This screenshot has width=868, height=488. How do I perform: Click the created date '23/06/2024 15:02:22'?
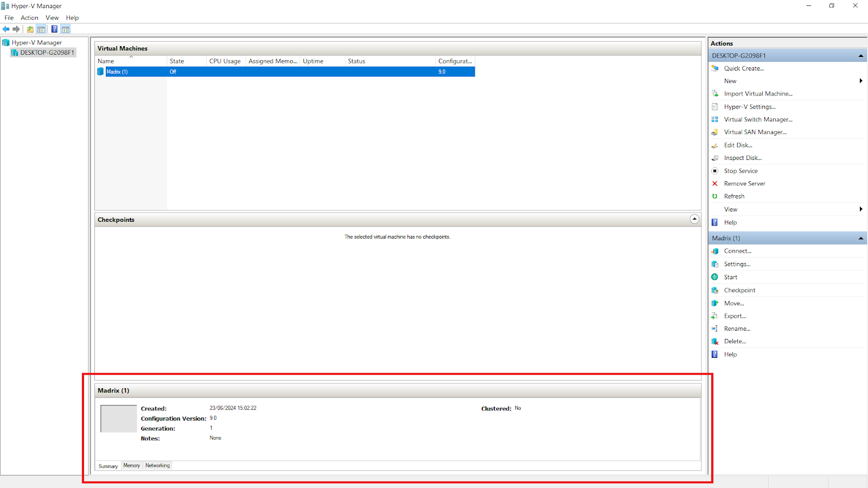coord(233,408)
